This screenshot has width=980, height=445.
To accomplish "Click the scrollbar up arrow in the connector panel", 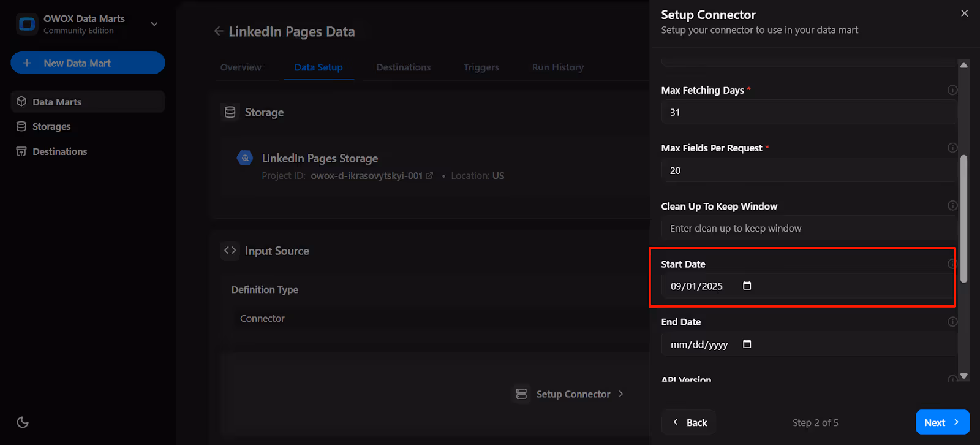I will pyautogui.click(x=964, y=64).
